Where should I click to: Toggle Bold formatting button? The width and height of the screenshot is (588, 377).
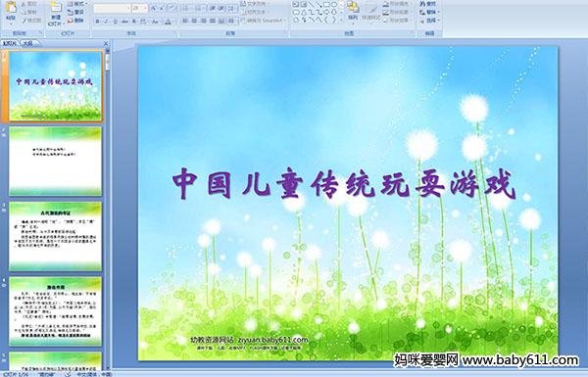pyautogui.click(x=97, y=22)
